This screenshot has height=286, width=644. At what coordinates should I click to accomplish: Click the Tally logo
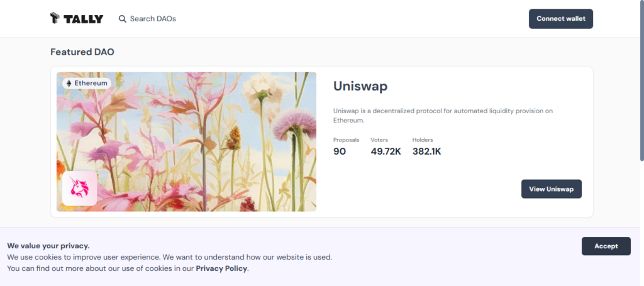77,18
